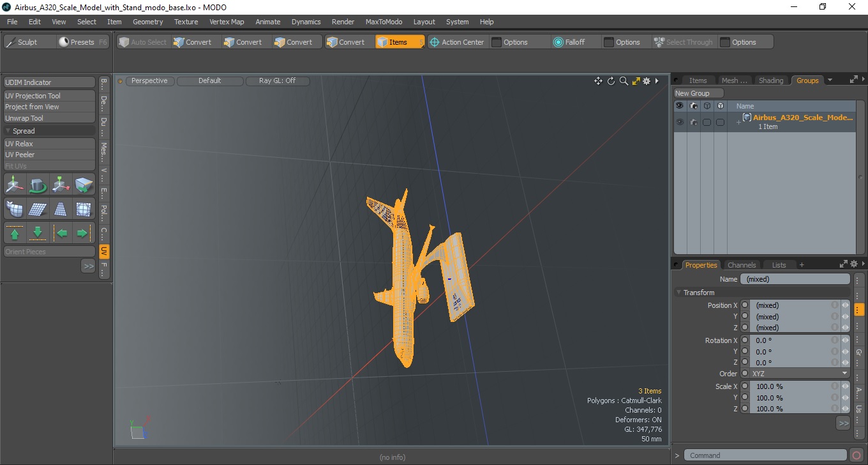Image resolution: width=868 pixels, height=465 pixels.
Task: Select the UV rotate tool icon
Action: [x=38, y=185]
